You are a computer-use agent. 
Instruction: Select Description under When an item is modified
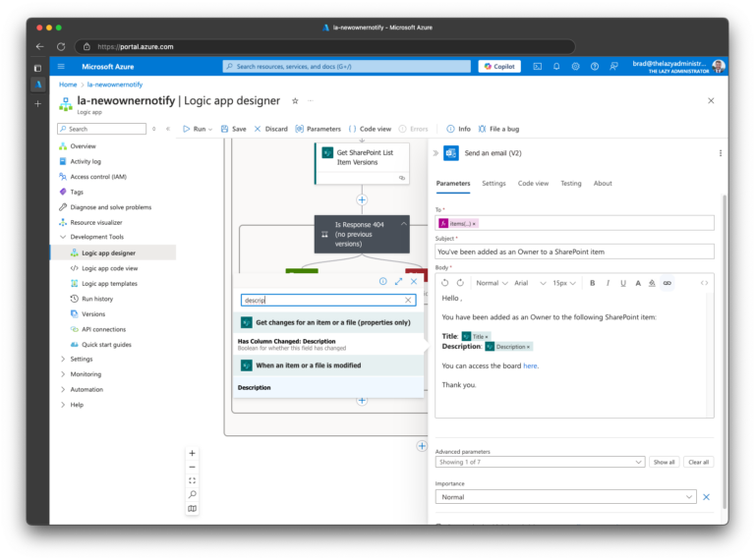329,388
